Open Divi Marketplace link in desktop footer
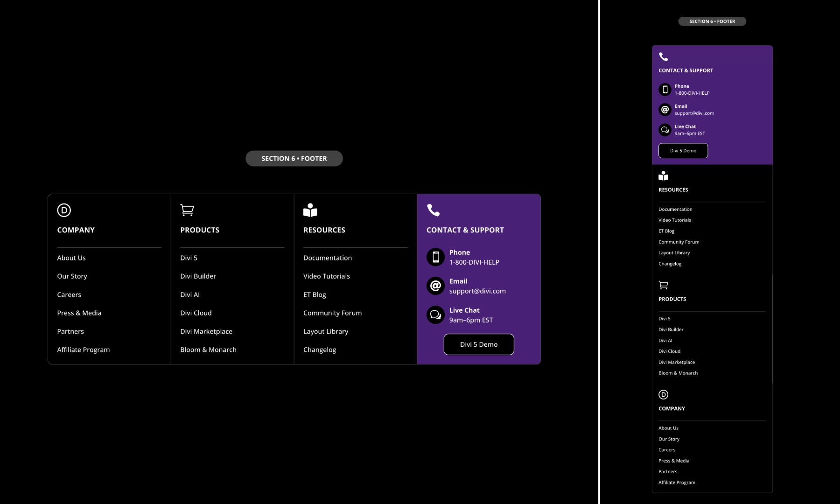This screenshot has width=840, height=504. click(206, 331)
